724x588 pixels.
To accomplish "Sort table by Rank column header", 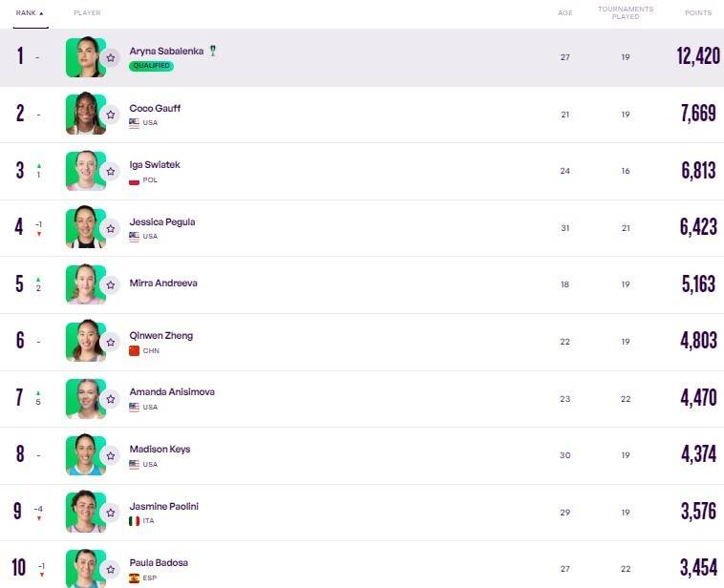I will (29, 13).
